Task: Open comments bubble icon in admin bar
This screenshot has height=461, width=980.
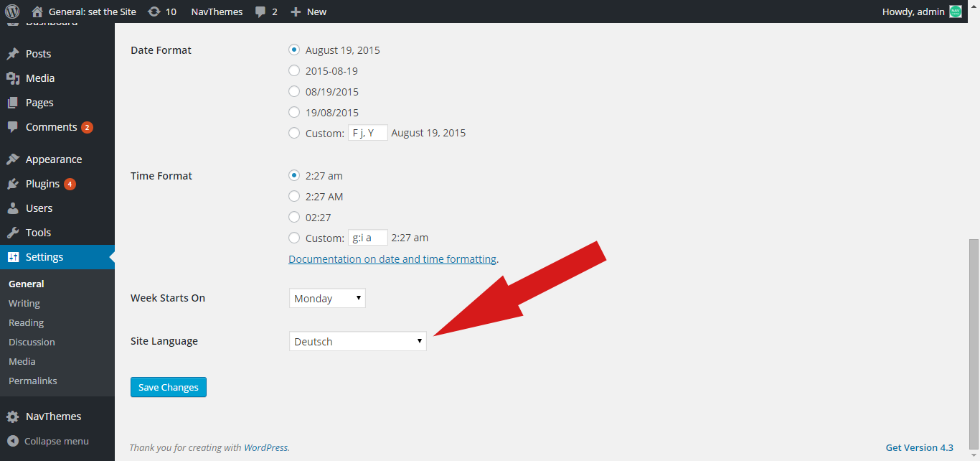Action: [261, 12]
